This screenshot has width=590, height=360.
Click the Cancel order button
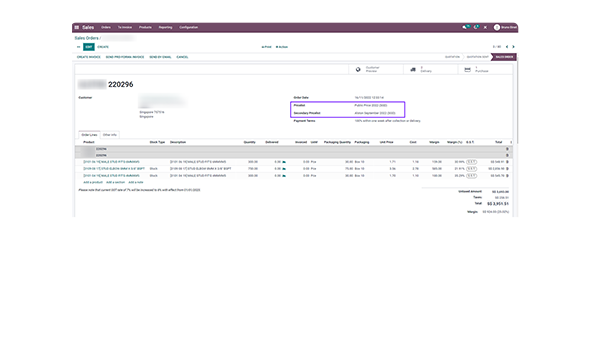[x=182, y=57]
